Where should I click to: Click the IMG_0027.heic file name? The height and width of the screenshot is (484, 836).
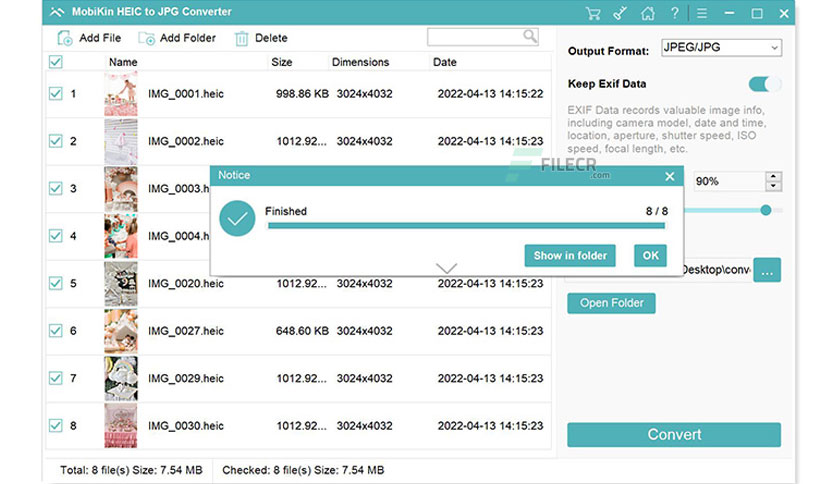point(186,332)
